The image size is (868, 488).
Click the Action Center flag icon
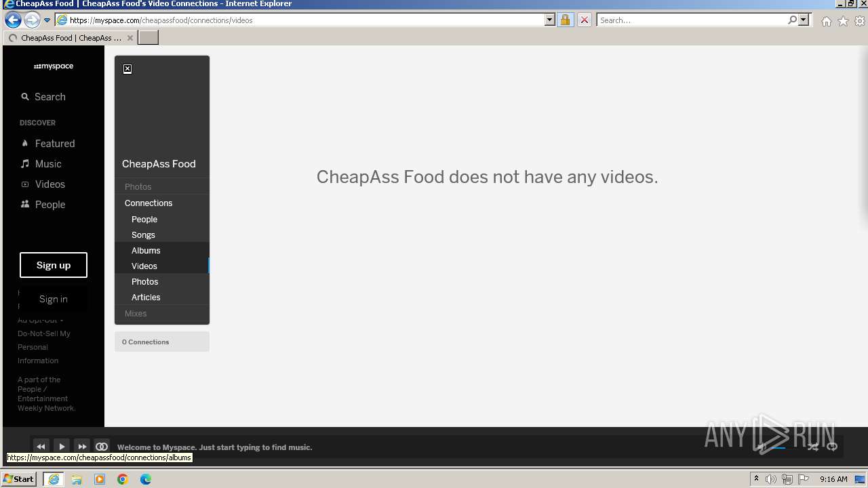[x=804, y=479]
